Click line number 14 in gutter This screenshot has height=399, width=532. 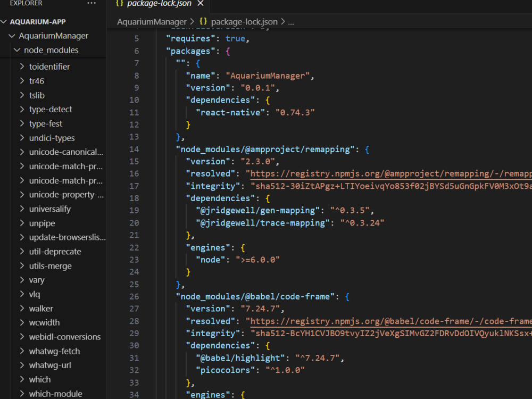point(134,149)
